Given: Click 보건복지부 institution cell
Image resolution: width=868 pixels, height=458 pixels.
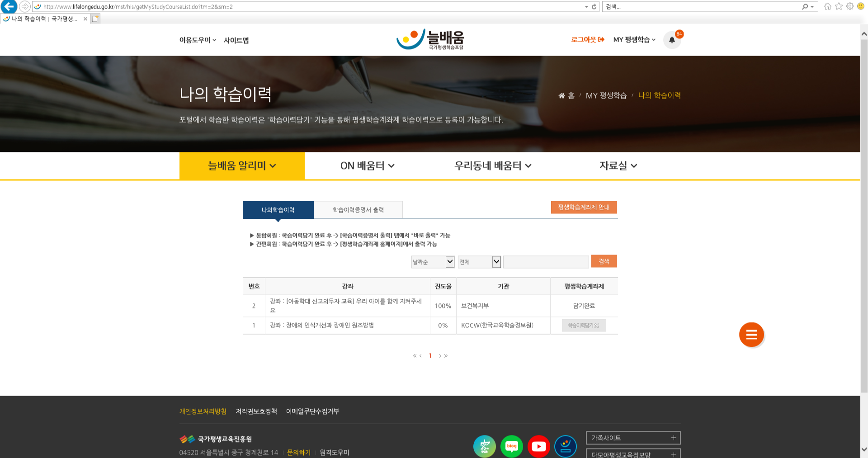Looking at the screenshot, I should [x=475, y=306].
